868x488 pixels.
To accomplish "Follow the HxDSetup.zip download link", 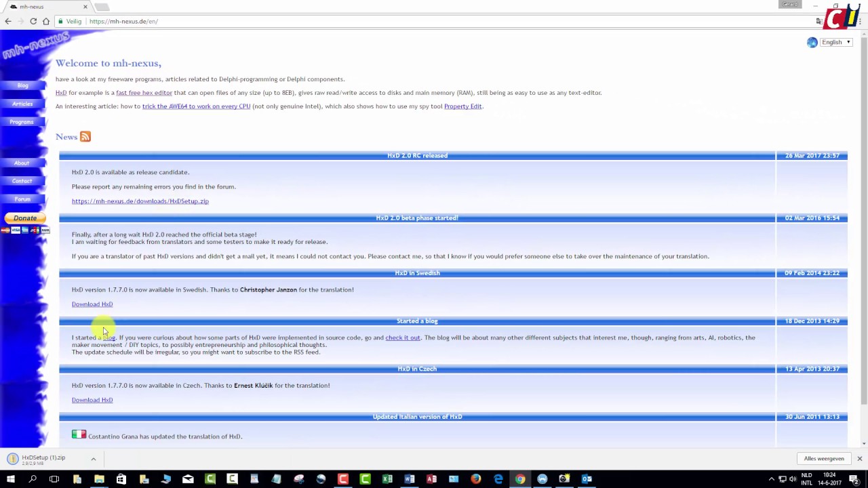I will pos(140,201).
